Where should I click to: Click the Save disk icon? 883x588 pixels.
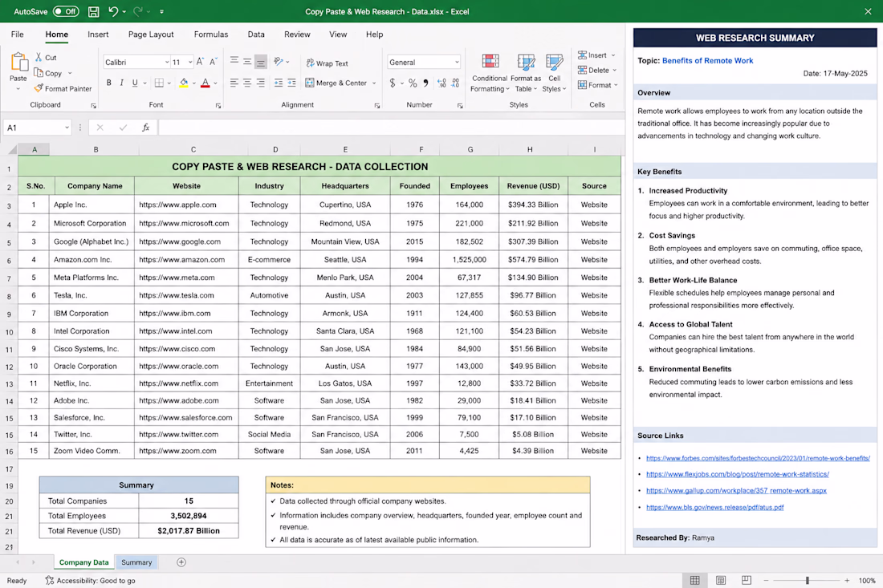[93, 11]
